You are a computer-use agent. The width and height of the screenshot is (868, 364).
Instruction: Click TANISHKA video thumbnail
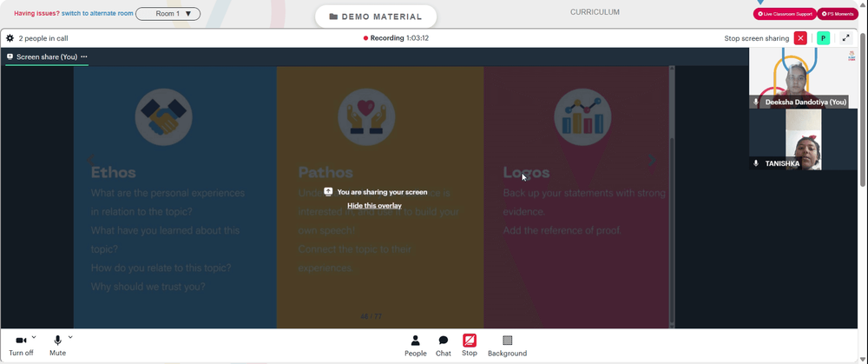[x=803, y=140]
